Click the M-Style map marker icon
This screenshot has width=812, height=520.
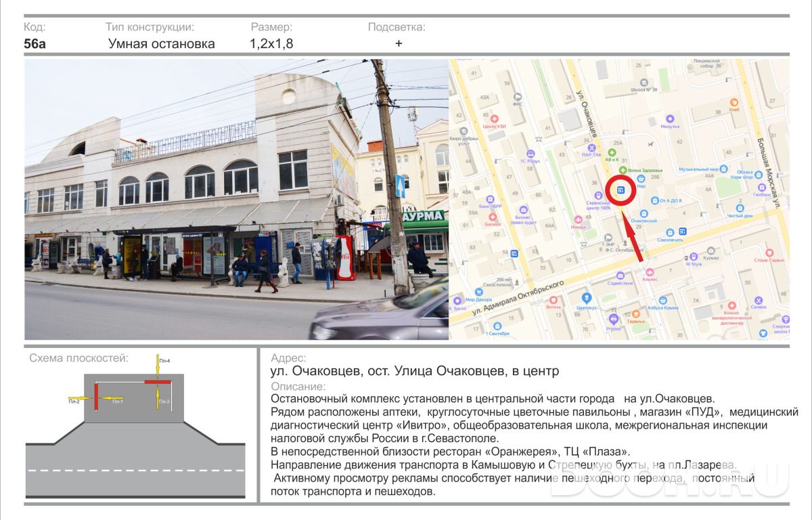tap(693, 257)
